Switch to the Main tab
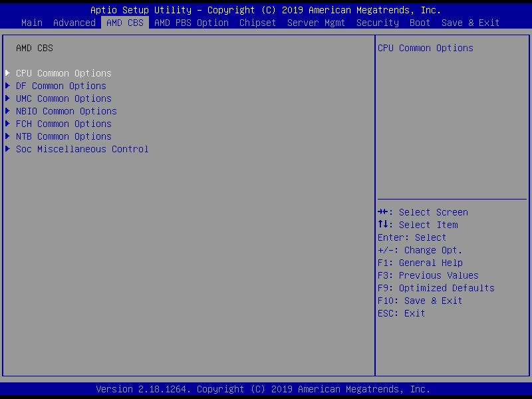Image resolution: width=532 pixels, height=399 pixels. coord(32,23)
